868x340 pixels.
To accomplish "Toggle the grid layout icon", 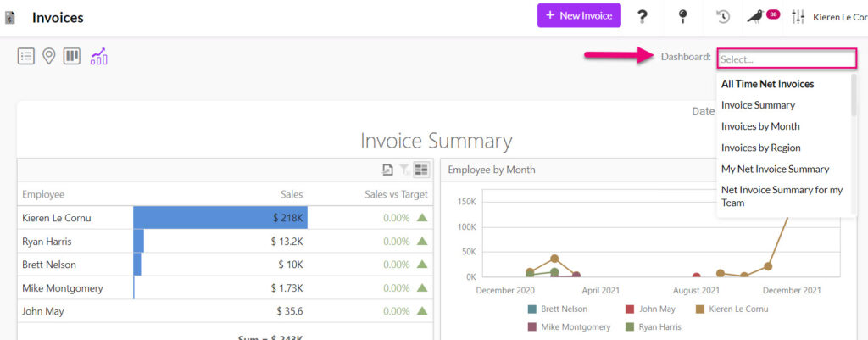I will pyautogui.click(x=421, y=170).
